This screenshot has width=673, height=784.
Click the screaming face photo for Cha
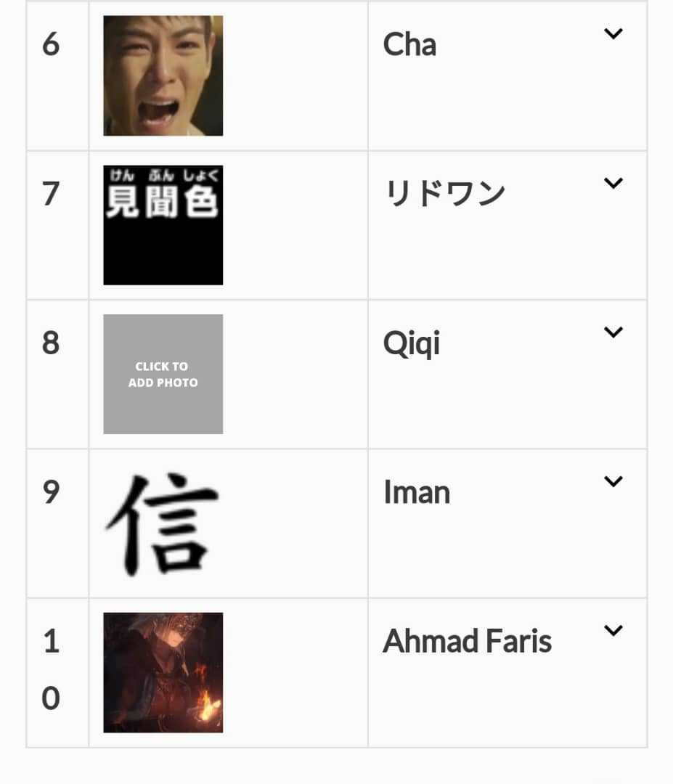tap(163, 75)
